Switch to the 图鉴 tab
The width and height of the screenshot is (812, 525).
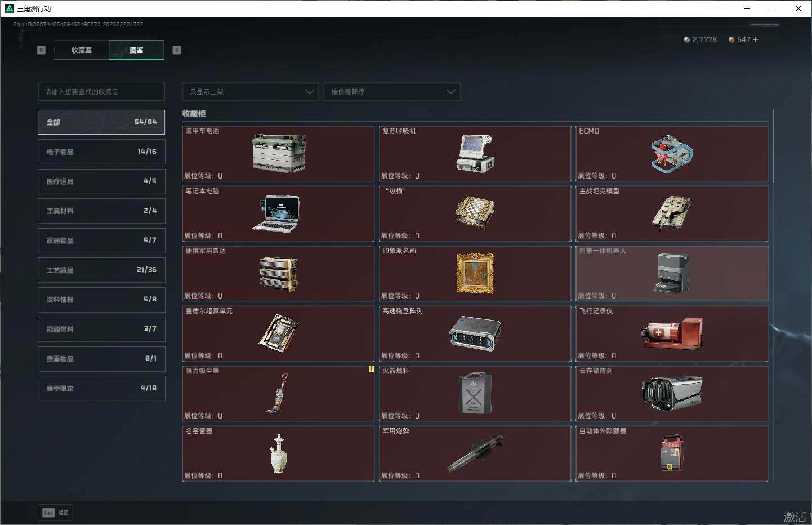[x=136, y=50]
